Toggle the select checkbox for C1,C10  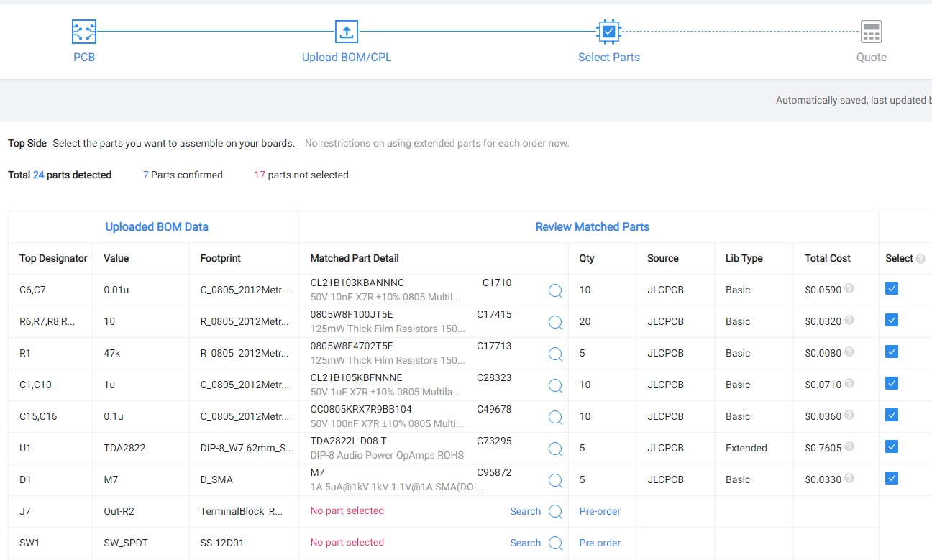[892, 383]
